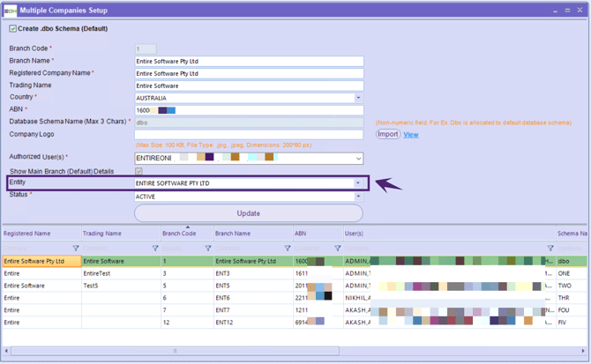Select the ENT6 branch name cell

253,298
